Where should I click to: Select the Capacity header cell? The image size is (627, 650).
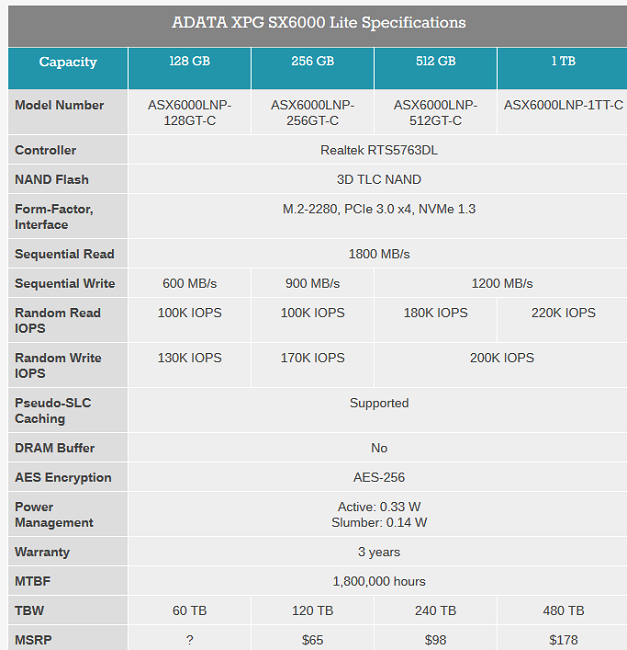click(68, 62)
